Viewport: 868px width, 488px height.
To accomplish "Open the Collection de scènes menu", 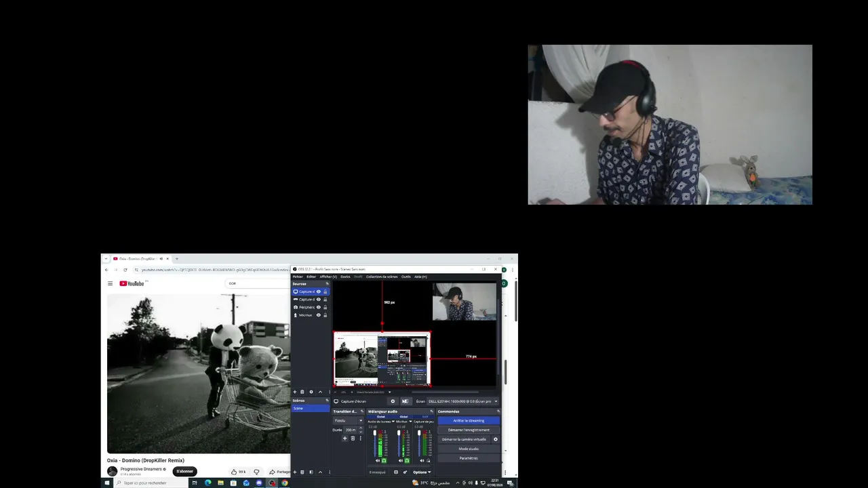I will pos(382,277).
